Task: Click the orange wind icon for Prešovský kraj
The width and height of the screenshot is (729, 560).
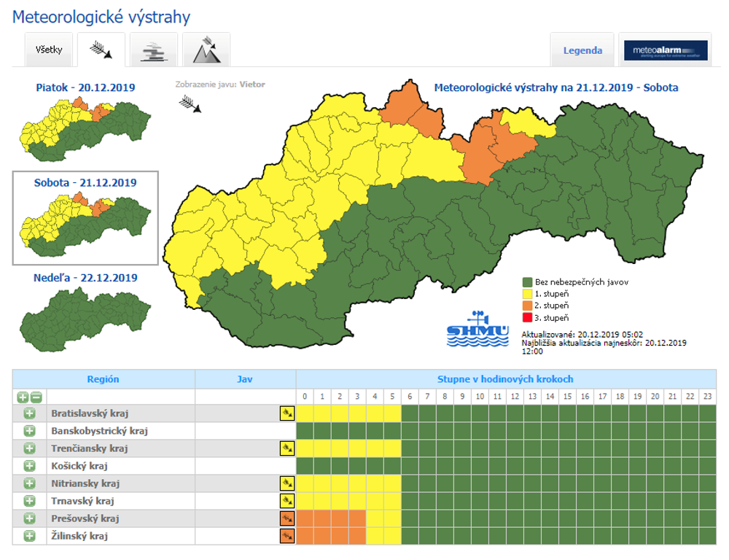Action: pyautogui.click(x=286, y=518)
